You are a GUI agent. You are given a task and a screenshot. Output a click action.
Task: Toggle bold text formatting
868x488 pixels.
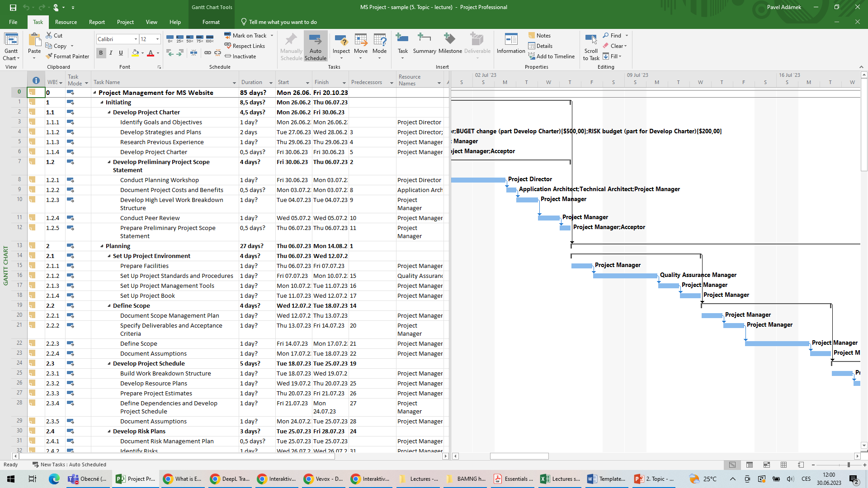click(x=101, y=53)
